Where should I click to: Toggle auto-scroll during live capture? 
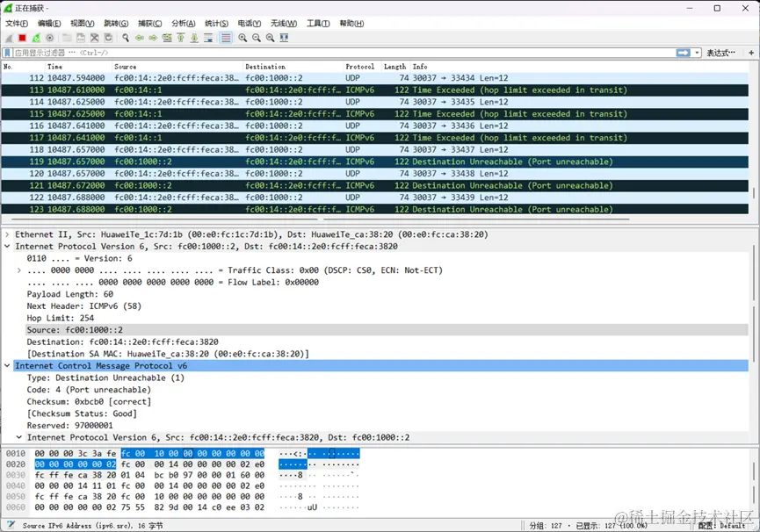coord(208,38)
